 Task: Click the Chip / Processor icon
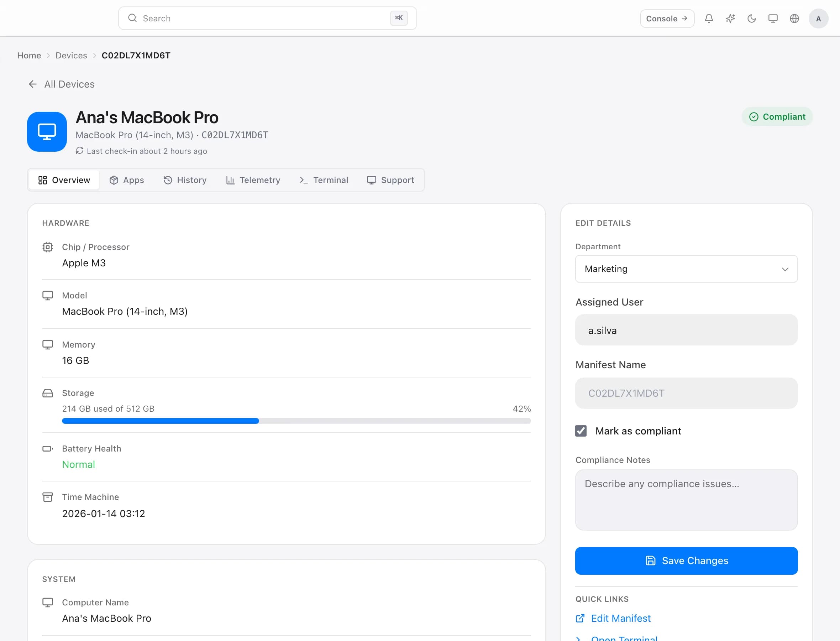48,247
